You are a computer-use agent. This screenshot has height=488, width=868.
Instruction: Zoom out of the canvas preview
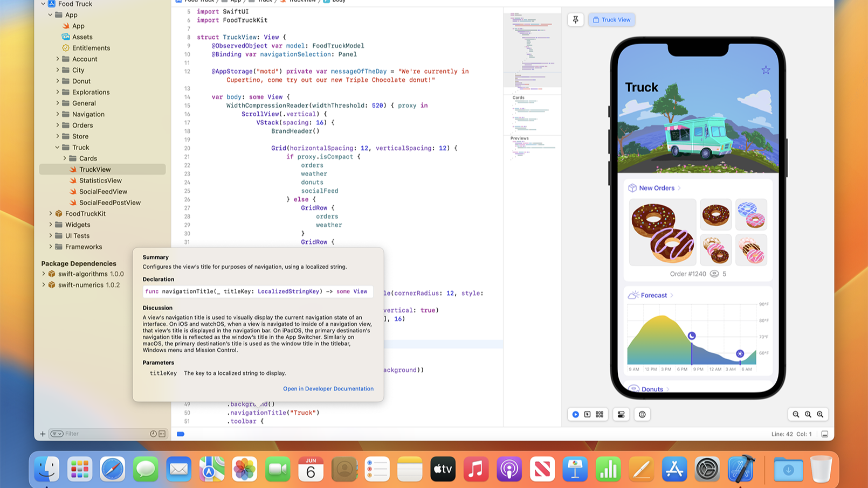(797, 414)
